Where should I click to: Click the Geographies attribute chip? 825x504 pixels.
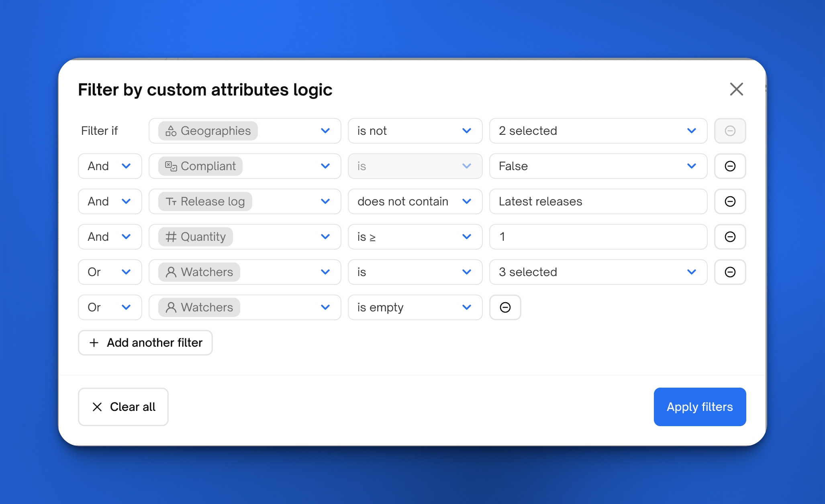[208, 131]
